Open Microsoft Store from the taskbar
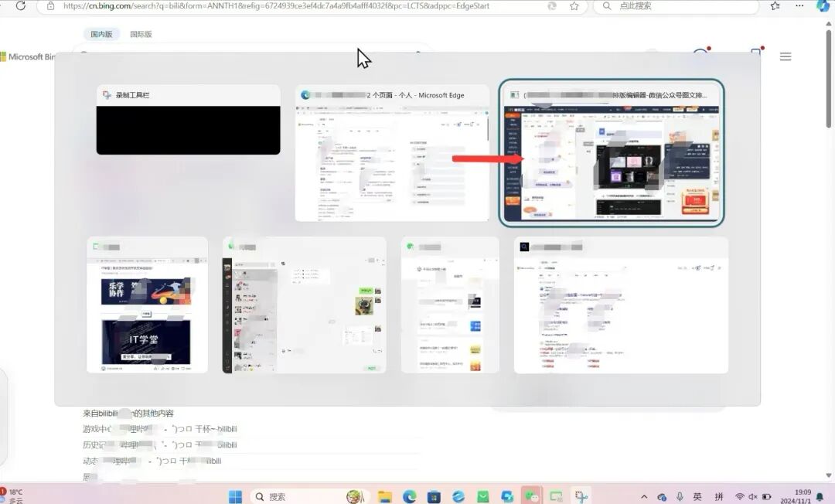The width and height of the screenshot is (835, 504). pyautogui.click(x=434, y=496)
